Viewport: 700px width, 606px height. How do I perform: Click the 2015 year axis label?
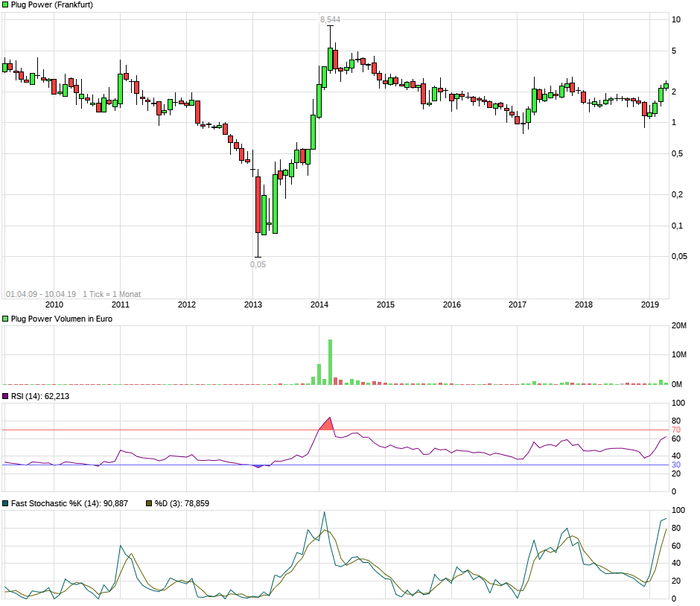(385, 304)
